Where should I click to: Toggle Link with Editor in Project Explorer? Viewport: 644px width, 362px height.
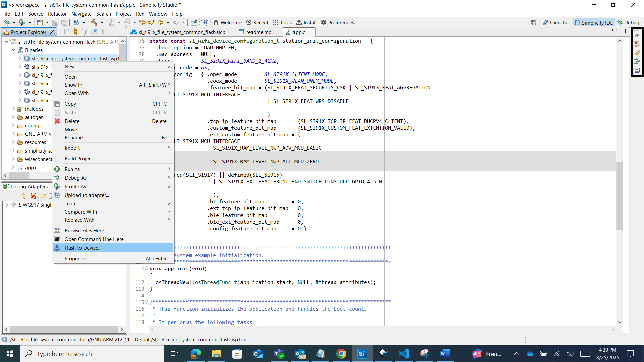(x=75, y=32)
